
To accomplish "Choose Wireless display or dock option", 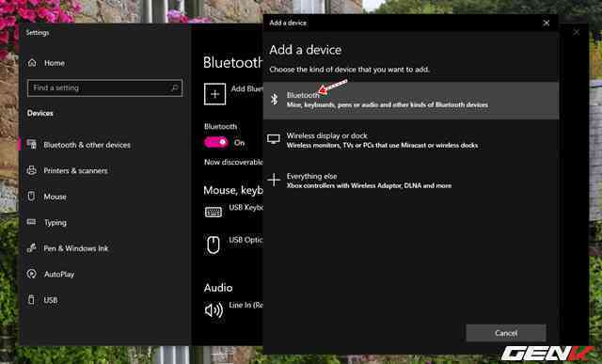I will (411, 140).
